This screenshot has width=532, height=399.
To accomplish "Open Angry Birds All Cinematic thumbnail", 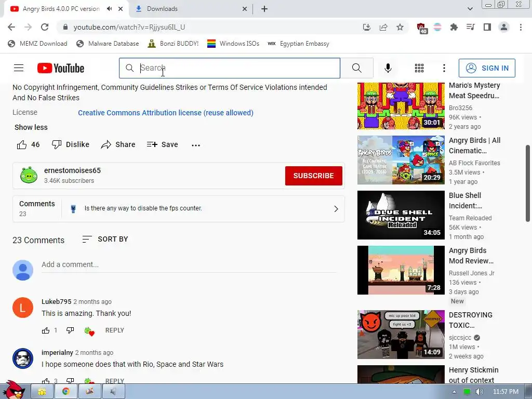I will [401, 160].
